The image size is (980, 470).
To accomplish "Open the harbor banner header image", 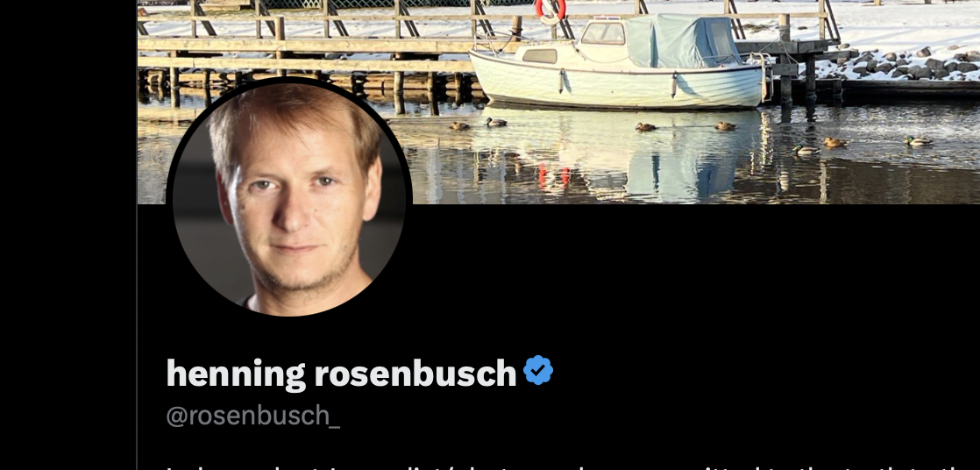I will click(558, 102).
